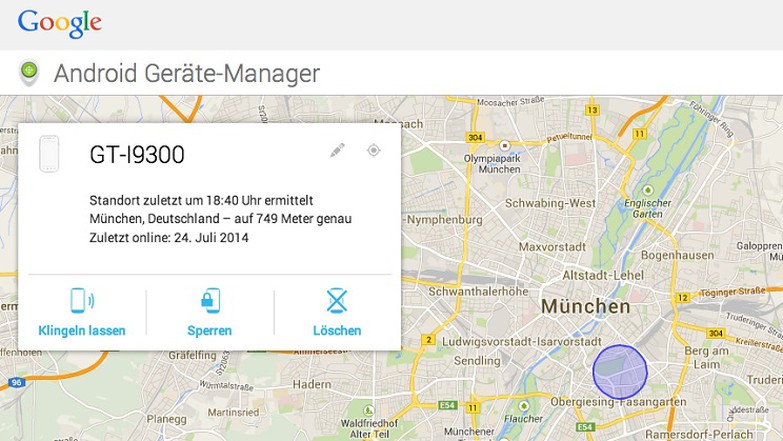Click Olympiapark München marker on map
This screenshot has height=441, width=783.
point(504,146)
